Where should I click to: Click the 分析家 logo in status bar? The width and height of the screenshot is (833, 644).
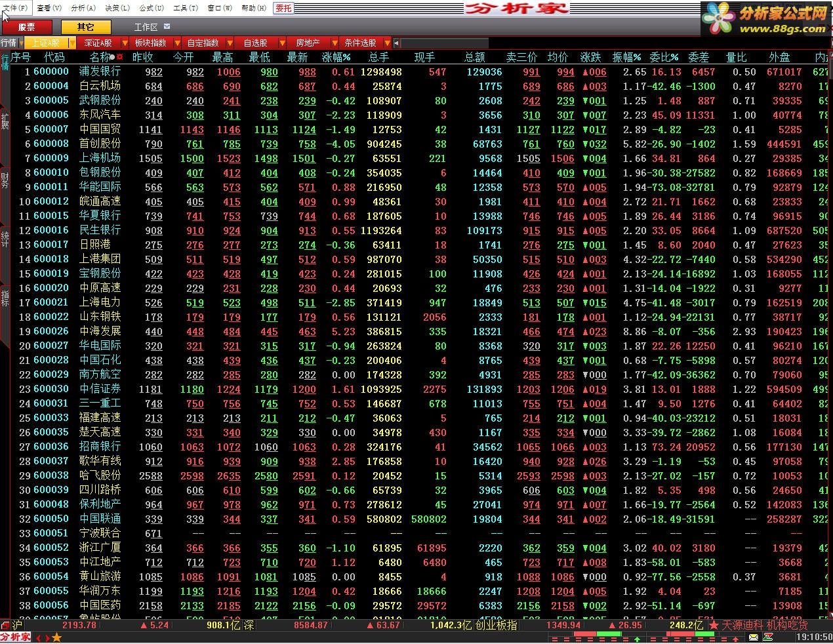(15, 637)
